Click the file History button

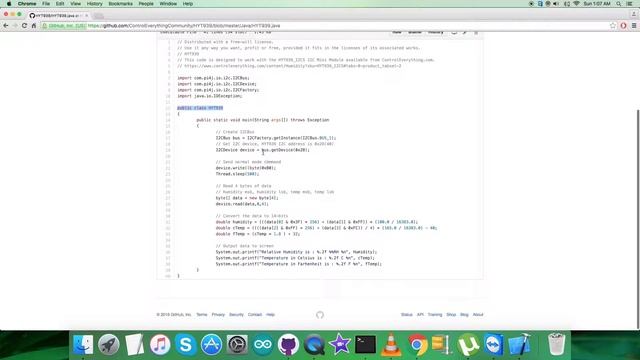436,32
